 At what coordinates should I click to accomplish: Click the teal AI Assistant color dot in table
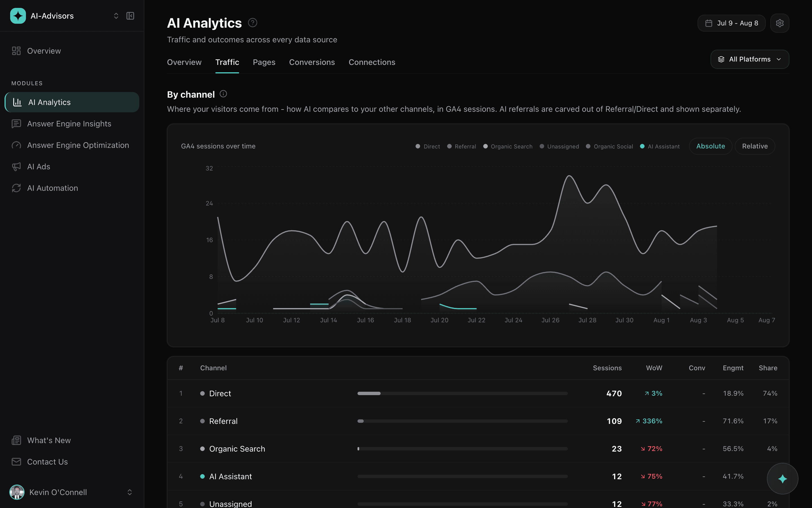[202, 476]
